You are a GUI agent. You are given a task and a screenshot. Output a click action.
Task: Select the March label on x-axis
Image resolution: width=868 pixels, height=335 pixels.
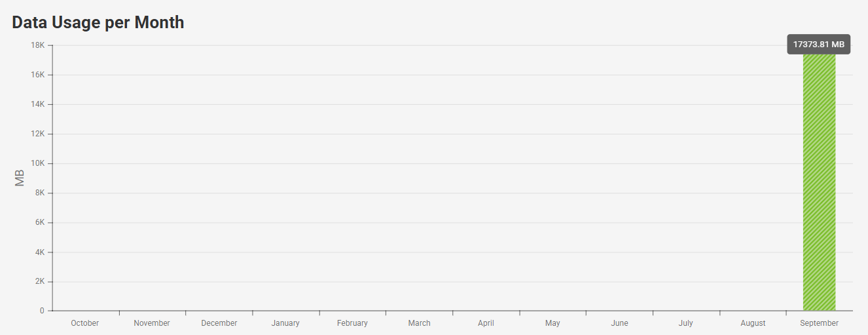point(419,323)
